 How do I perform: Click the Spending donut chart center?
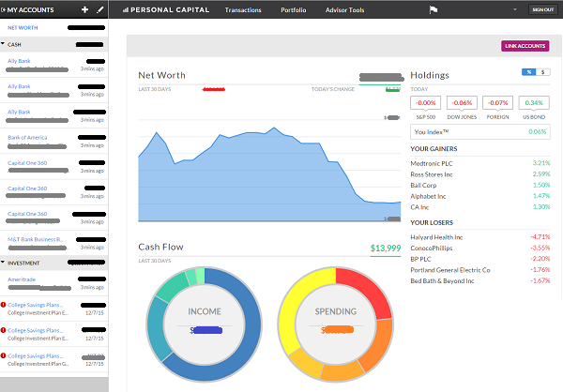pos(336,324)
